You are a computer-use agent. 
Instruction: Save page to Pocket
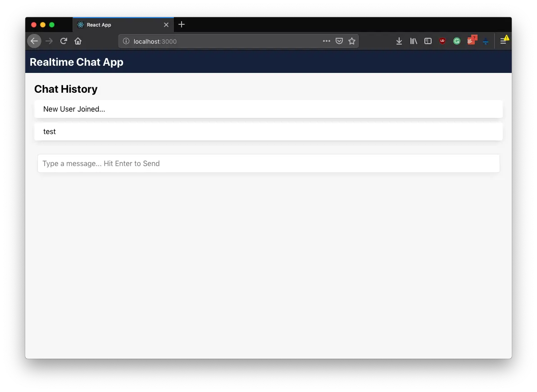339,41
